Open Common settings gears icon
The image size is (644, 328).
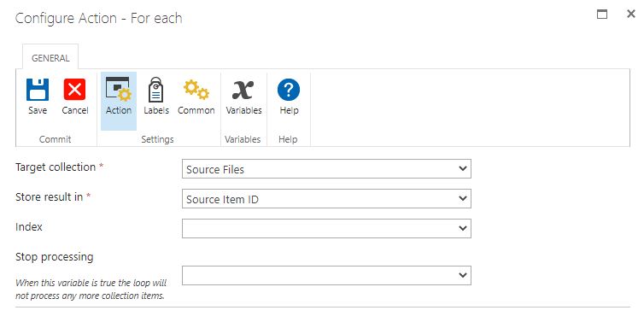196,90
